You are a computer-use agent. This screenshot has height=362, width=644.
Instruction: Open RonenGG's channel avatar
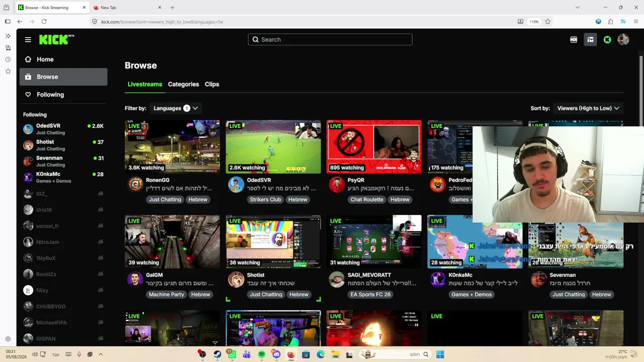(135, 185)
